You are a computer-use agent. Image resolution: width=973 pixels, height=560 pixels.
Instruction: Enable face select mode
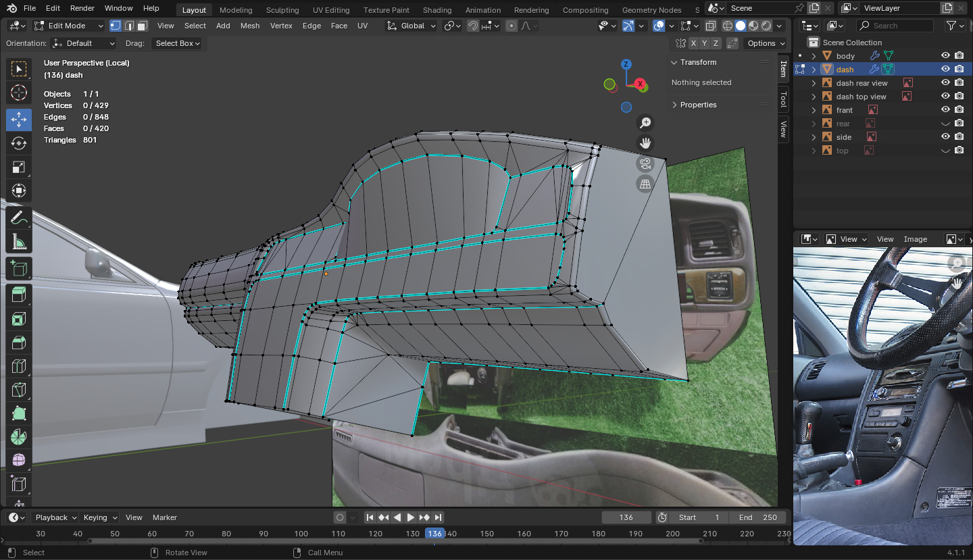pyautogui.click(x=142, y=26)
